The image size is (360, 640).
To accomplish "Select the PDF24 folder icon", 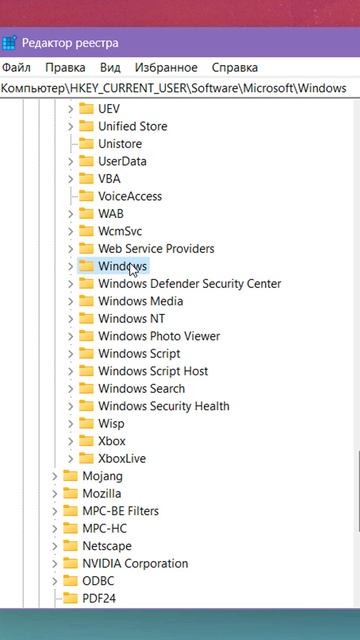I will (70, 598).
